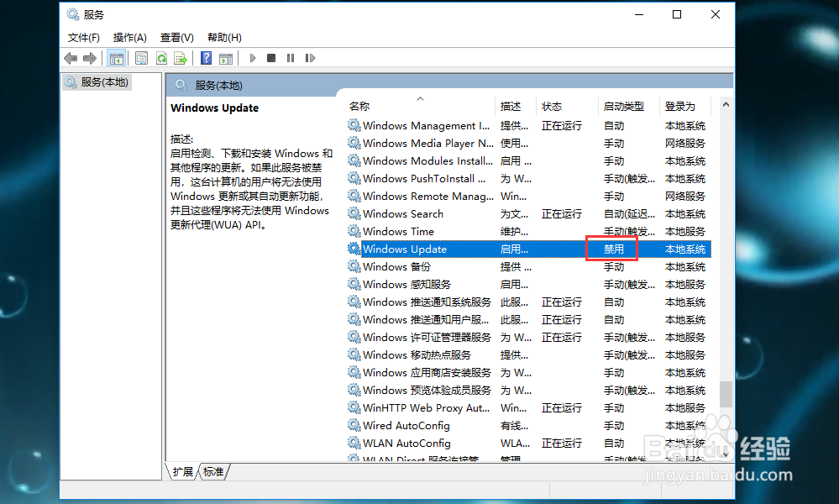Select the Windows Search service

528,214
